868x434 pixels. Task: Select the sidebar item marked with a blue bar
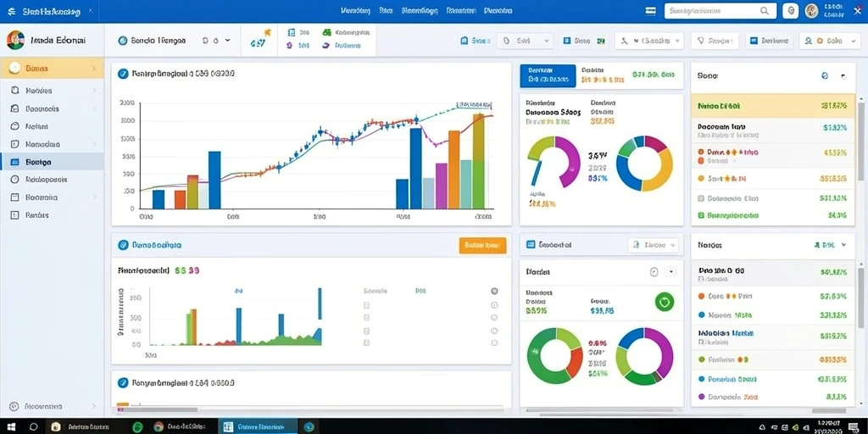[x=52, y=162]
